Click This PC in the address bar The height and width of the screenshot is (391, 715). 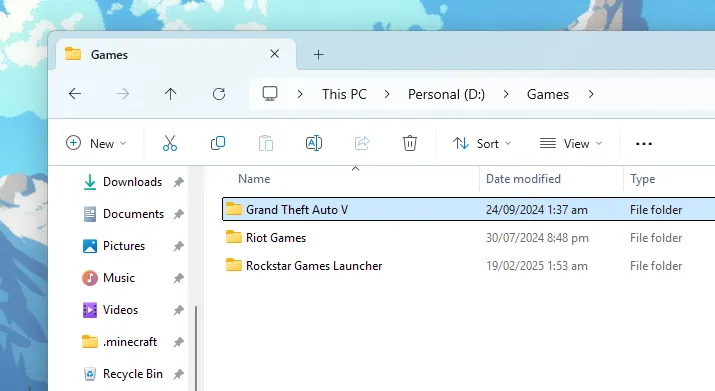(344, 94)
